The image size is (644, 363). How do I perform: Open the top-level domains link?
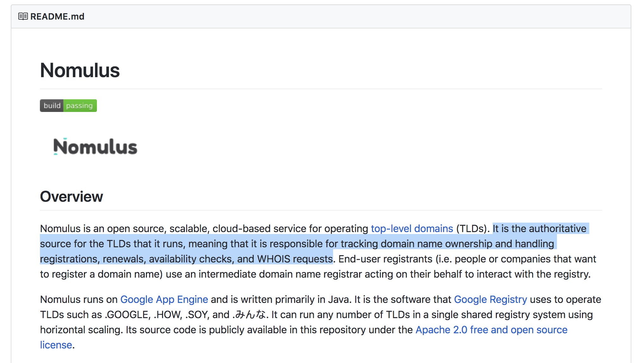412,228
